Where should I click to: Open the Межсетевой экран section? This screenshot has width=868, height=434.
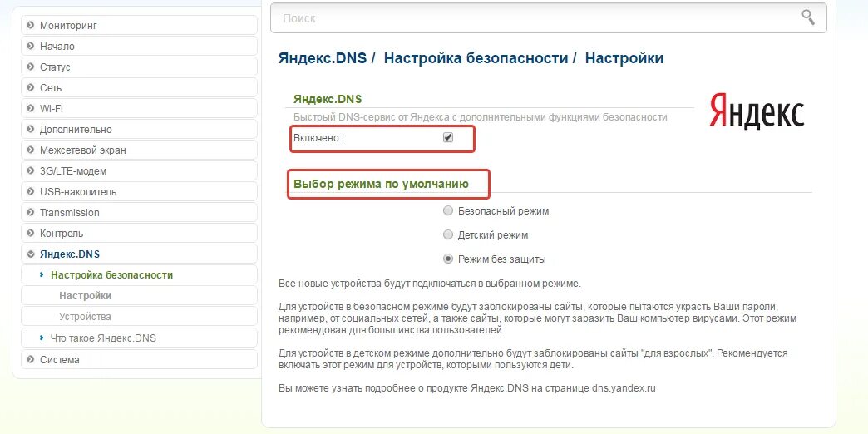tap(139, 150)
